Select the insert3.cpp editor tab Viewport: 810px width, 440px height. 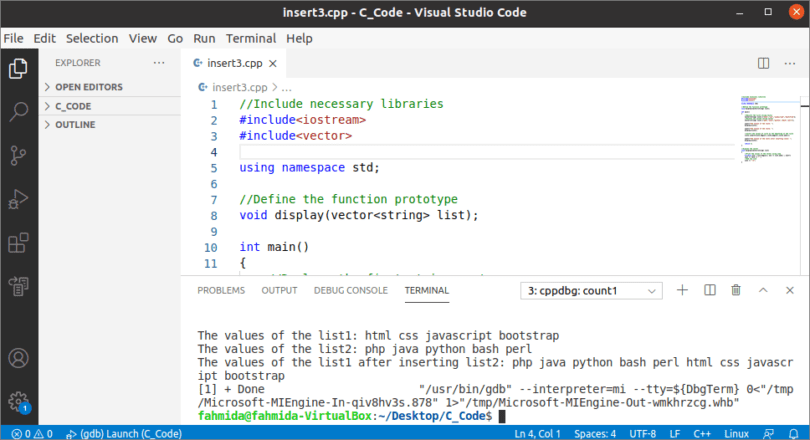[235, 64]
